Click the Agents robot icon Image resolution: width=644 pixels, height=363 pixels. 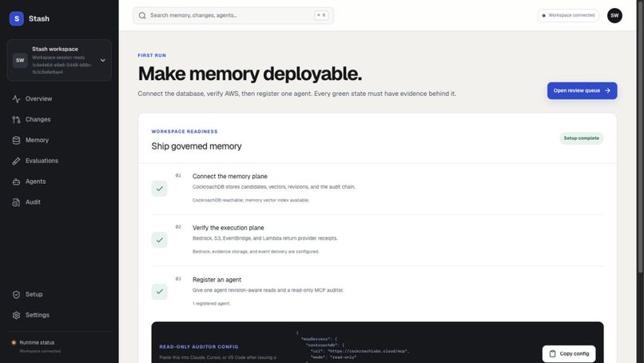(x=17, y=181)
